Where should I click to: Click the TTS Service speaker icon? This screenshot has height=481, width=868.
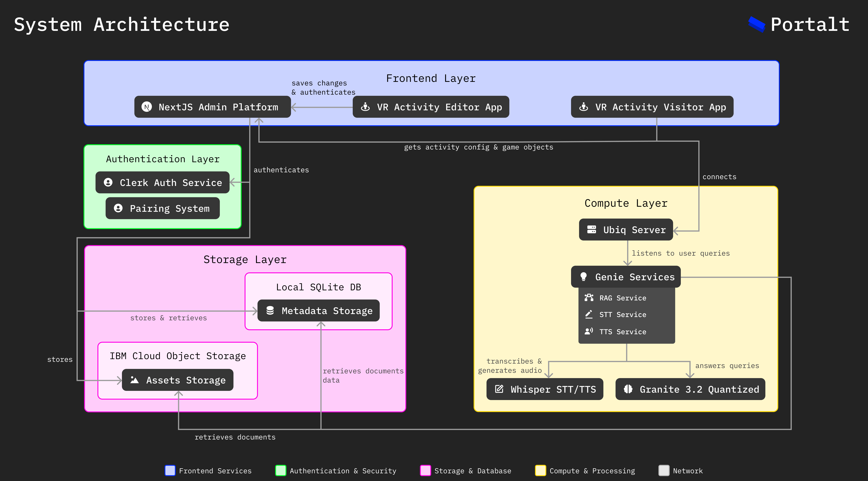589,331
